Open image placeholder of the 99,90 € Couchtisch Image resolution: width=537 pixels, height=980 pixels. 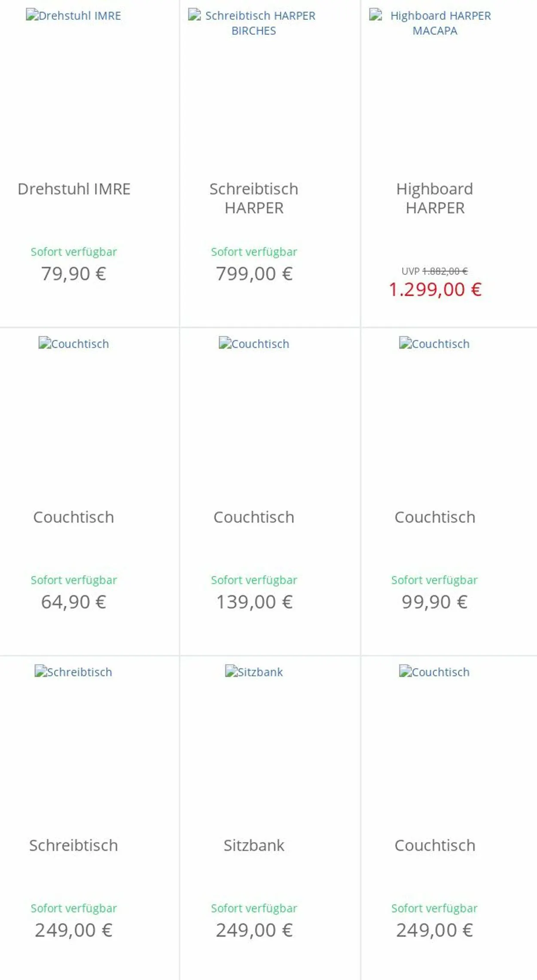coord(434,344)
